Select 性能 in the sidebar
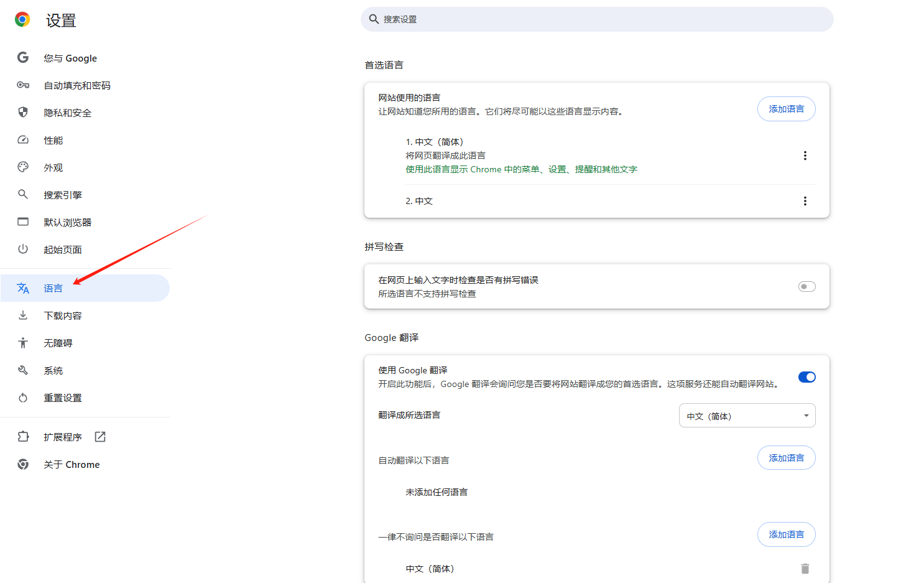The image size is (924, 583). click(x=85, y=140)
